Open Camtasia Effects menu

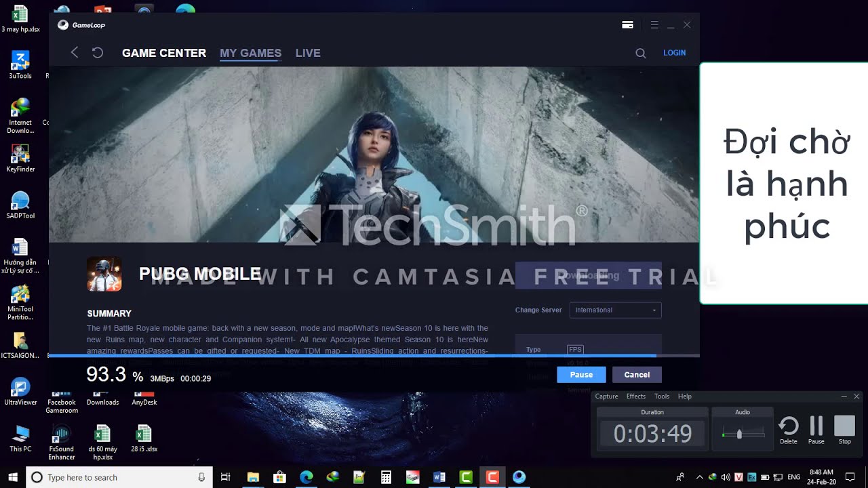[635, 396]
